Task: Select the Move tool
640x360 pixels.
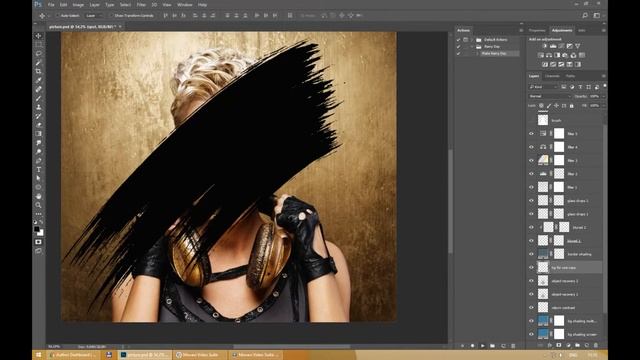Action: (x=38, y=36)
